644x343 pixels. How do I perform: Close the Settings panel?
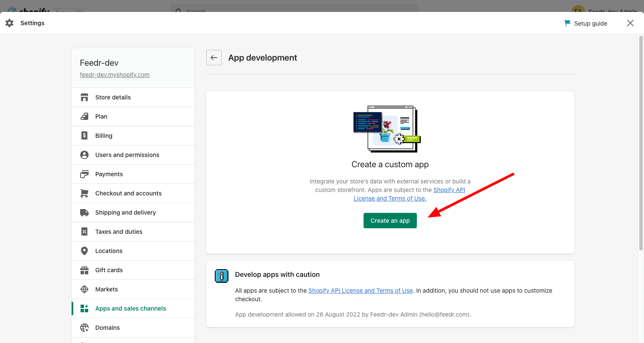pos(630,23)
